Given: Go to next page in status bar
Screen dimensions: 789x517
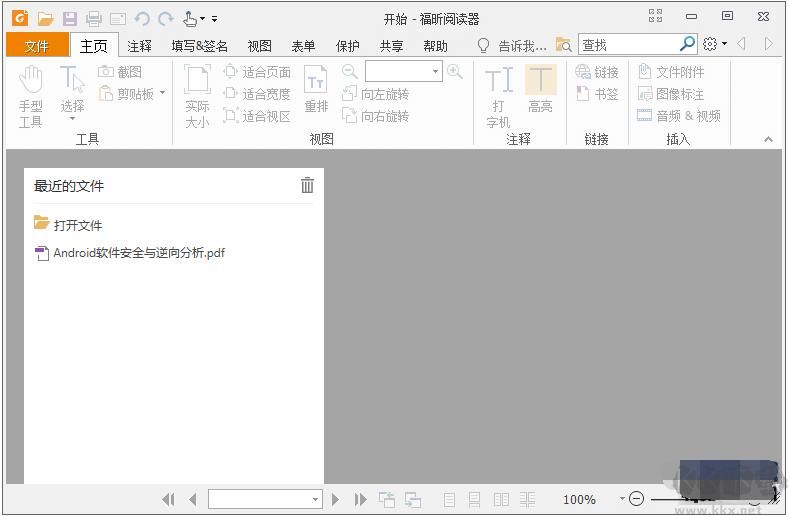Looking at the screenshot, I should coord(336,499).
